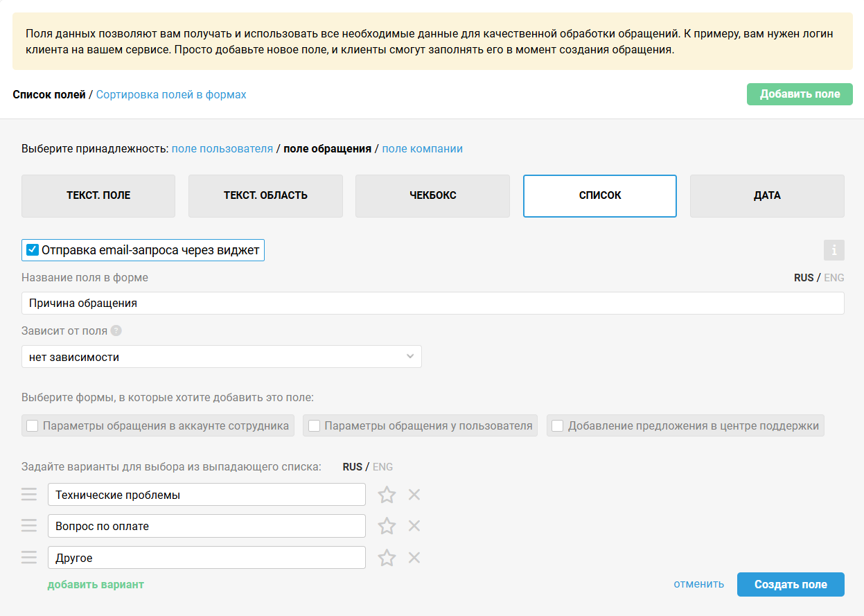Select the 'ЧЕКБОКС' field type tab

432,195
